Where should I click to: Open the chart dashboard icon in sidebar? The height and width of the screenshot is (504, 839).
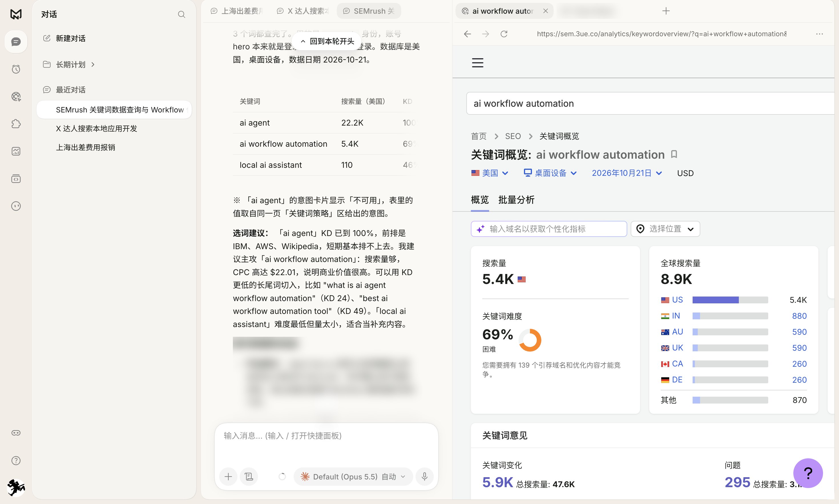(x=16, y=152)
